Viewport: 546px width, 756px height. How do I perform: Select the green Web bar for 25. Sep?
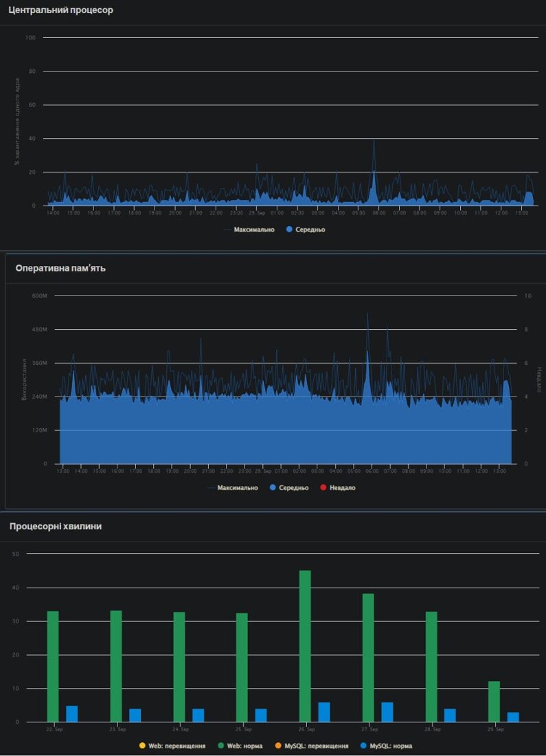[242, 667]
